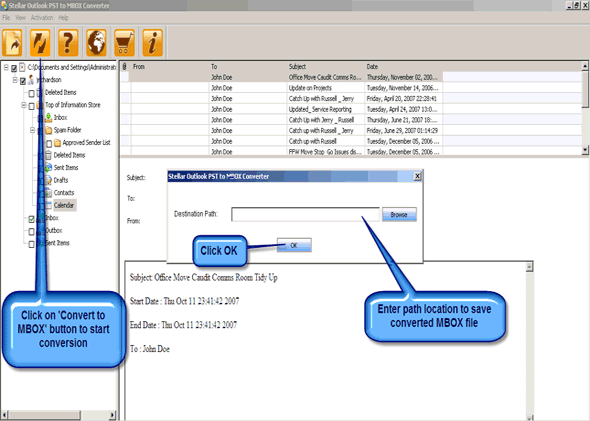
Task: Select the Approved Sender List folder icon
Action: [x=57, y=143]
